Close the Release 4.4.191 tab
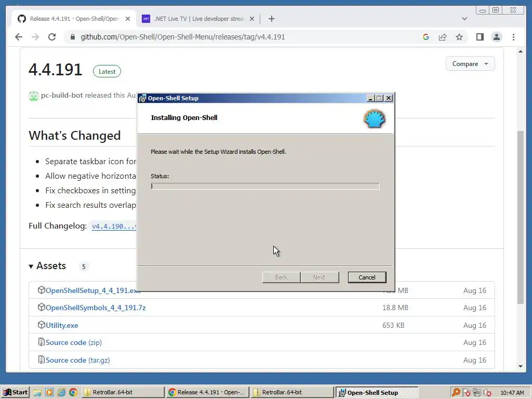Image resolution: width=532 pixels, height=399 pixels. point(128,19)
